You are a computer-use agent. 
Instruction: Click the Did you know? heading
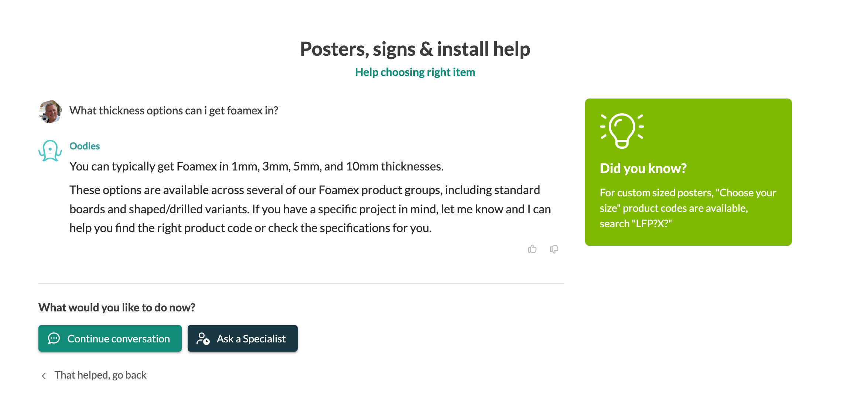pos(643,168)
